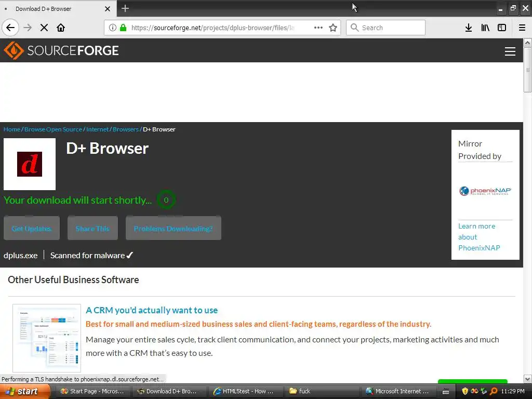The width and height of the screenshot is (532, 399).
Task: Click the browser Search box
Action: pos(386,28)
